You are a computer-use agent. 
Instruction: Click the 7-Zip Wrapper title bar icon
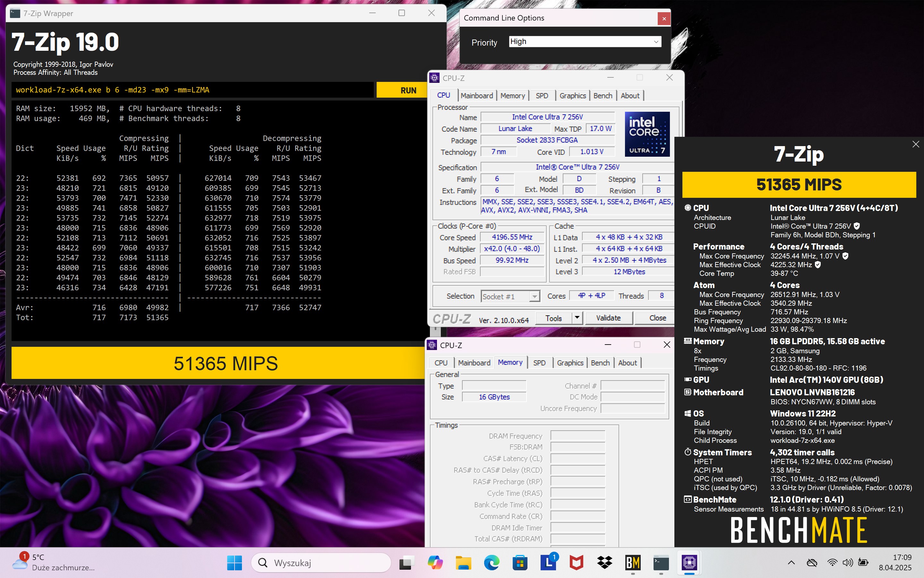[15, 13]
